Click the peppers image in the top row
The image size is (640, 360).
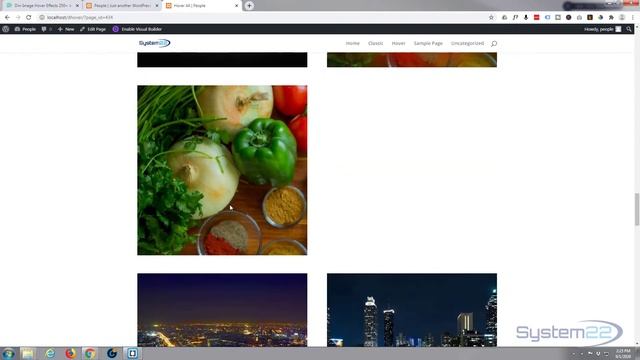[x=412, y=60]
